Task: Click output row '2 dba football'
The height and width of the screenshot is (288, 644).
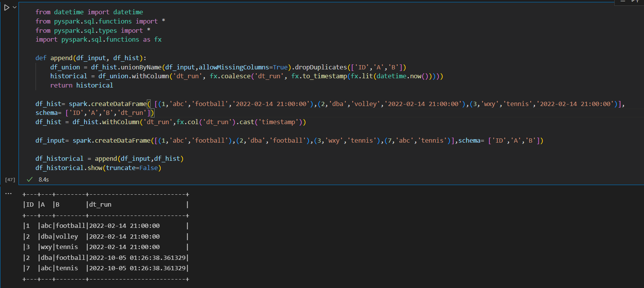Action: (x=106, y=258)
